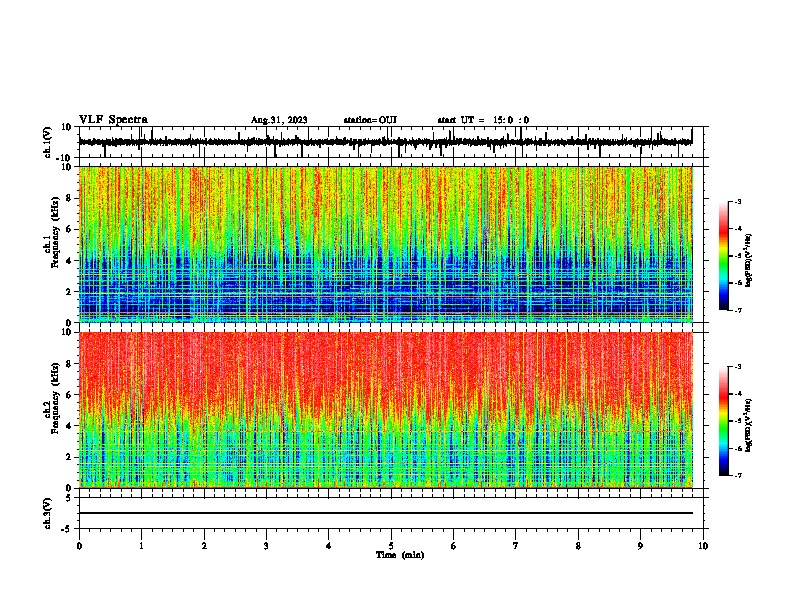
Task: Click the ch.2 color scale log(PSD) unit label
Action: [749, 425]
